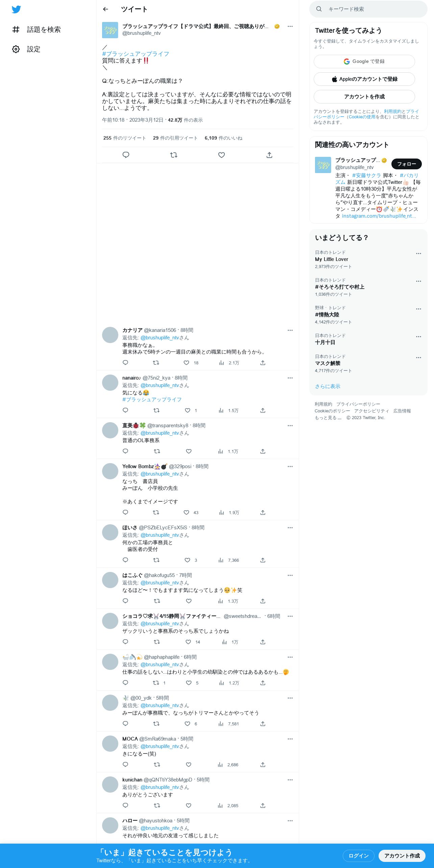Open more options on My Little Lover trend
This screenshot has width=434, height=868.
418,254
